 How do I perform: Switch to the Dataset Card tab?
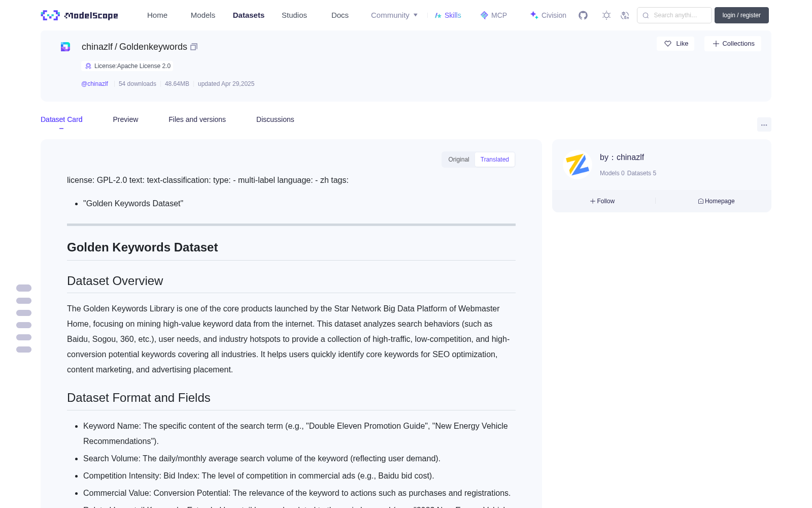point(61,119)
